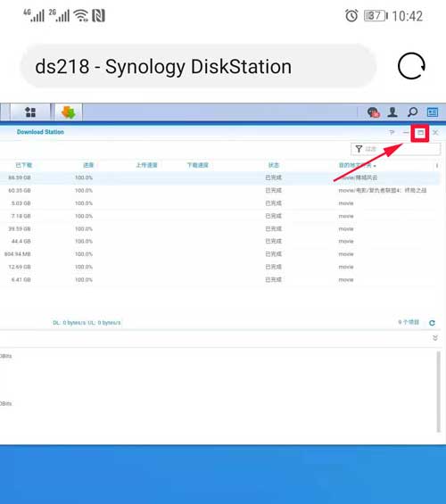The image size is (446, 504).
Task: Maximize the Download Station window
Action: pyautogui.click(x=420, y=133)
